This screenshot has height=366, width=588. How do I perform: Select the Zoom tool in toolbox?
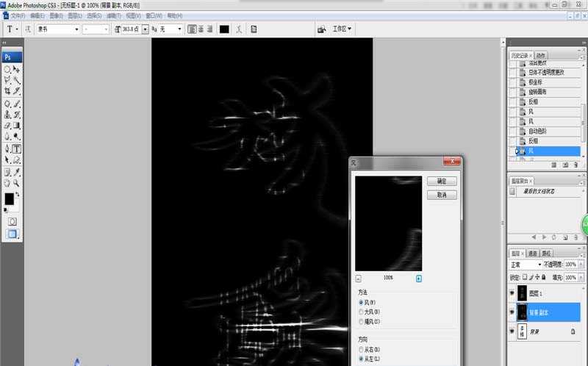coord(16,182)
